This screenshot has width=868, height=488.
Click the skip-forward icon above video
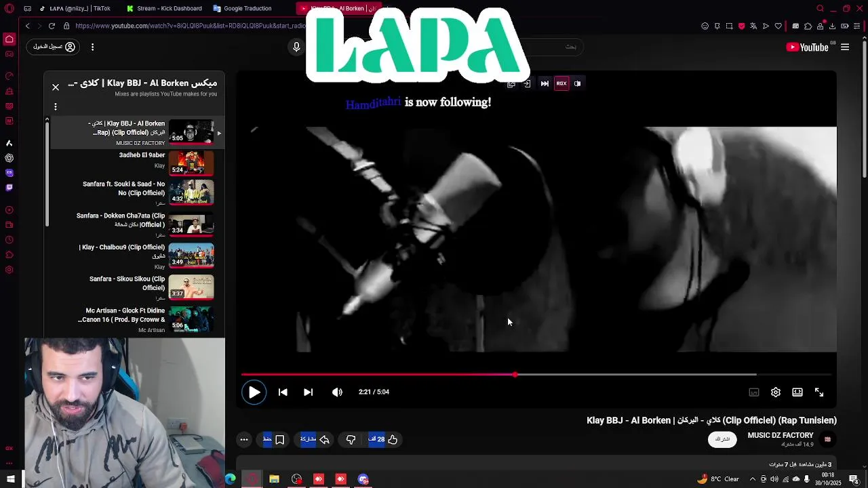tap(545, 83)
